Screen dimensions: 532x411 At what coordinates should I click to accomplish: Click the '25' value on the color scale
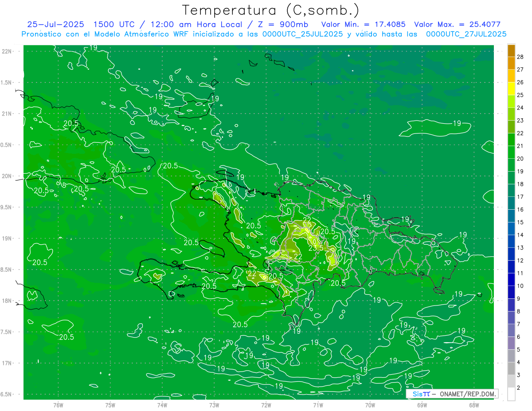pyautogui.click(x=520, y=95)
